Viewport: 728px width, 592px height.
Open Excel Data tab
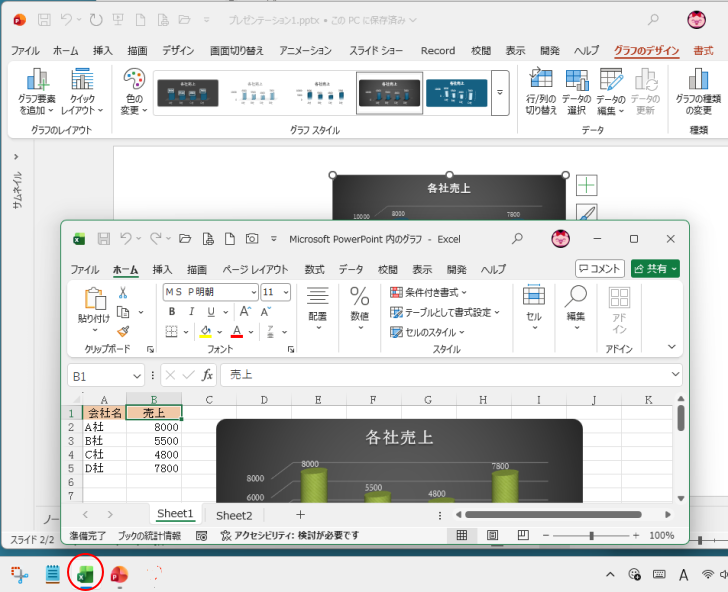point(351,270)
